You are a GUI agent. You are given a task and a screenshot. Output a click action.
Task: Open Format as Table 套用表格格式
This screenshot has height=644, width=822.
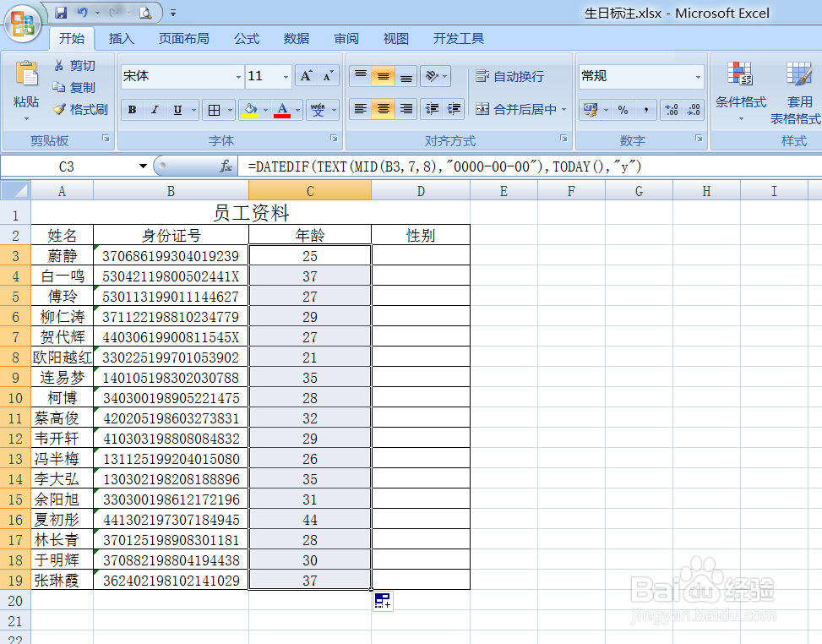point(799,92)
